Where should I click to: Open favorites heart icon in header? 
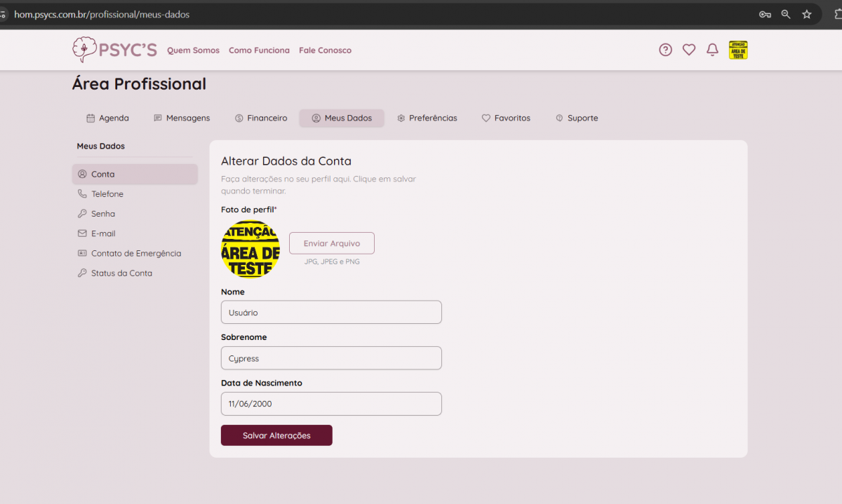(x=689, y=50)
